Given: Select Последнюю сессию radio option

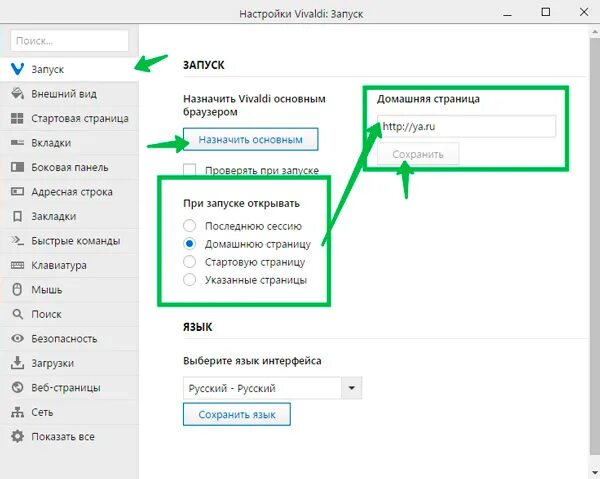Looking at the screenshot, I should coord(189,226).
